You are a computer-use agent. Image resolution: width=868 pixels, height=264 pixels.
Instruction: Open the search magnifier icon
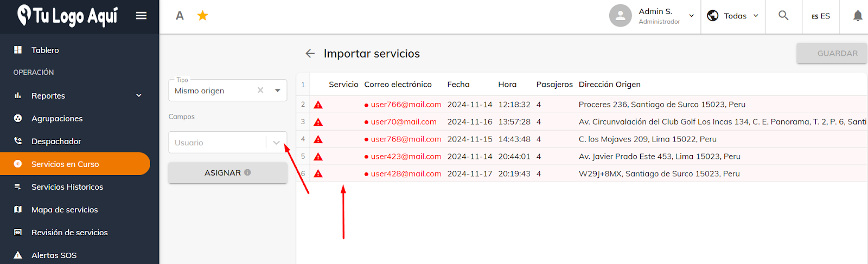(783, 16)
